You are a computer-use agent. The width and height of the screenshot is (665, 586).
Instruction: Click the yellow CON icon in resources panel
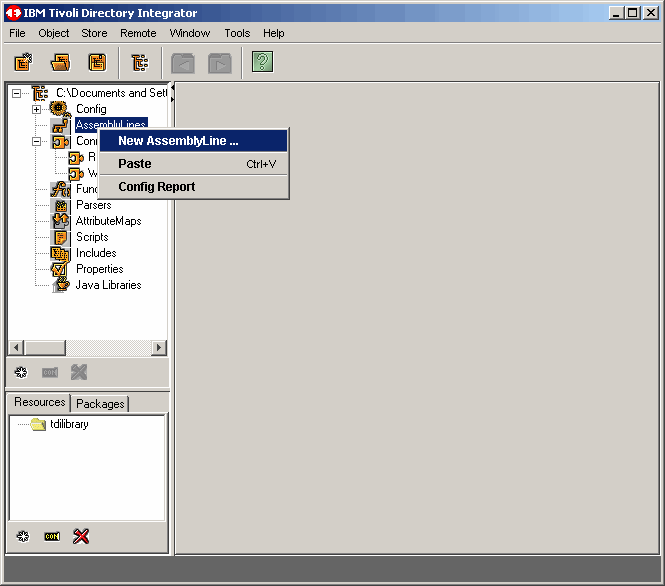tap(52, 536)
